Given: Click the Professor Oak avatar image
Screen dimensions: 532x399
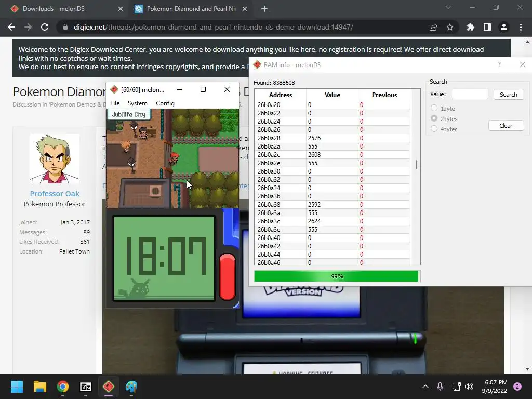Looking at the screenshot, I should click(55, 158).
